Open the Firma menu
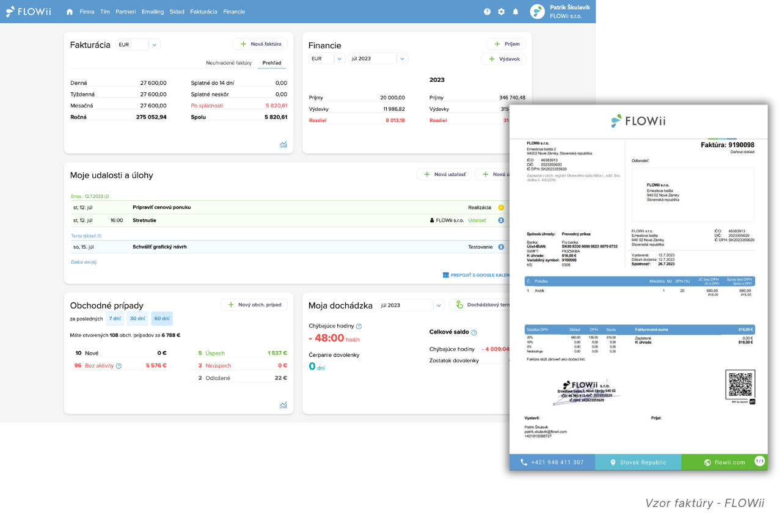Viewport: 782px width, 532px height. [87, 12]
